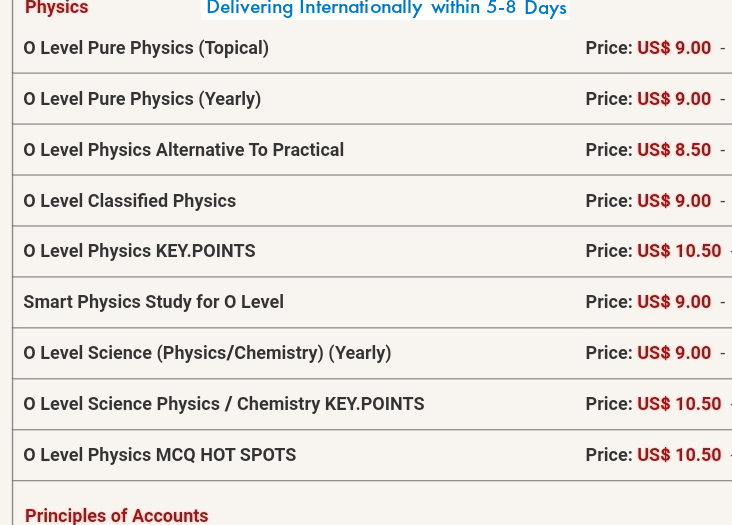Click US$ 10.50 price of Science Physics / Chemistry KEY.POINTS
732x525 pixels.
tap(679, 404)
